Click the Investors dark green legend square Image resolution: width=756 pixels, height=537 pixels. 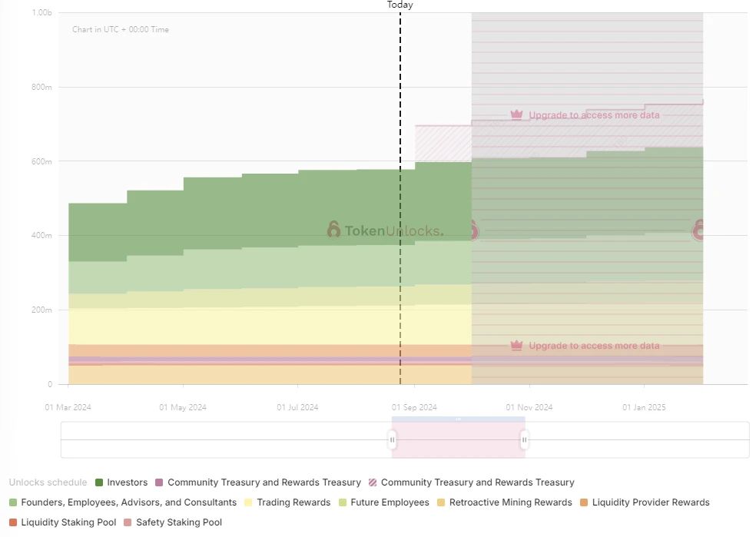(x=99, y=482)
